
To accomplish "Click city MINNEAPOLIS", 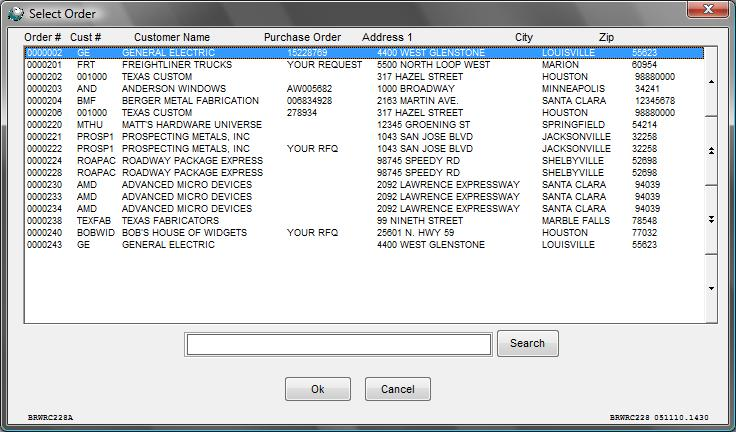I will pos(573,89).
